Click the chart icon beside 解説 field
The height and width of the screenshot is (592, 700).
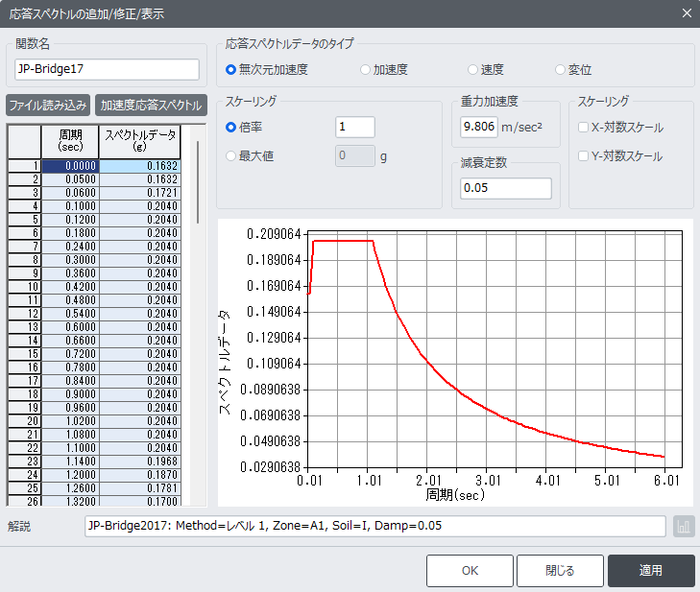point(684,527)
